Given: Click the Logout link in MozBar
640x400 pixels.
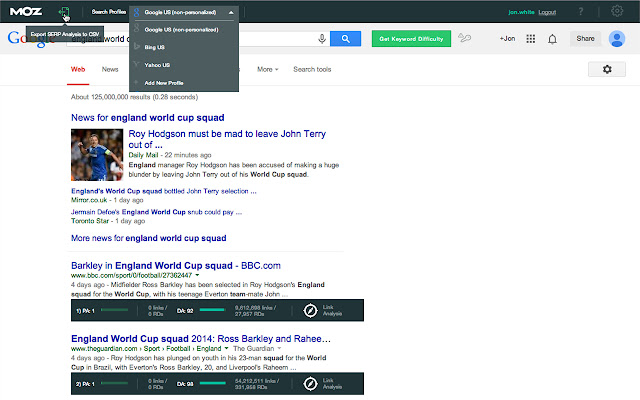Looking at the screenshot, I should click(x=547, y=12).
